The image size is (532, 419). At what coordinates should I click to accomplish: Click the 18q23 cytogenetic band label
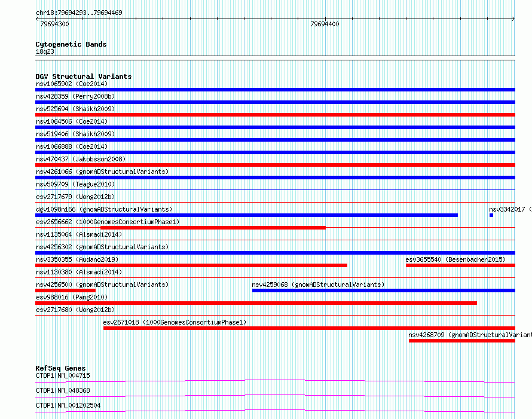(45, 51)
